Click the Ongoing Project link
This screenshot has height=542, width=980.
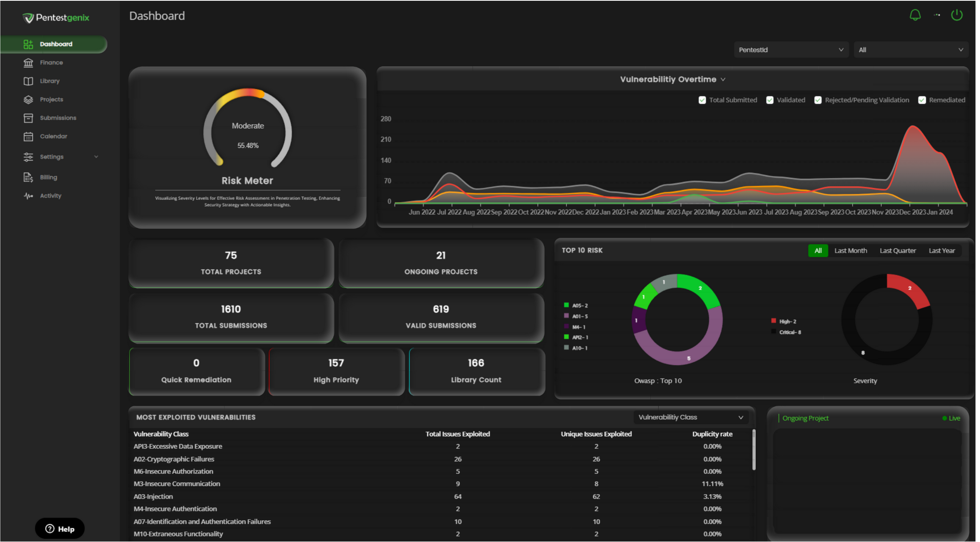click(x=805, y=418)
